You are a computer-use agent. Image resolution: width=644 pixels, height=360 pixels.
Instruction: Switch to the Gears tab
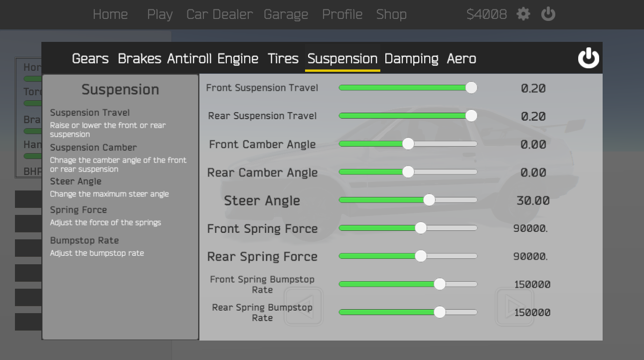tap(90, 59)
